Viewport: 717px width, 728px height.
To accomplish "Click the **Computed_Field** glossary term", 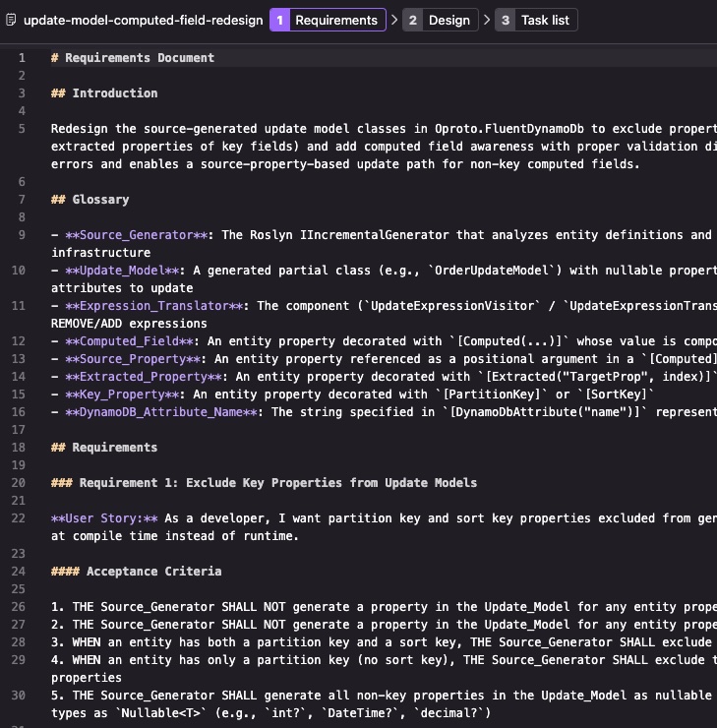I will tap(130, 341).
